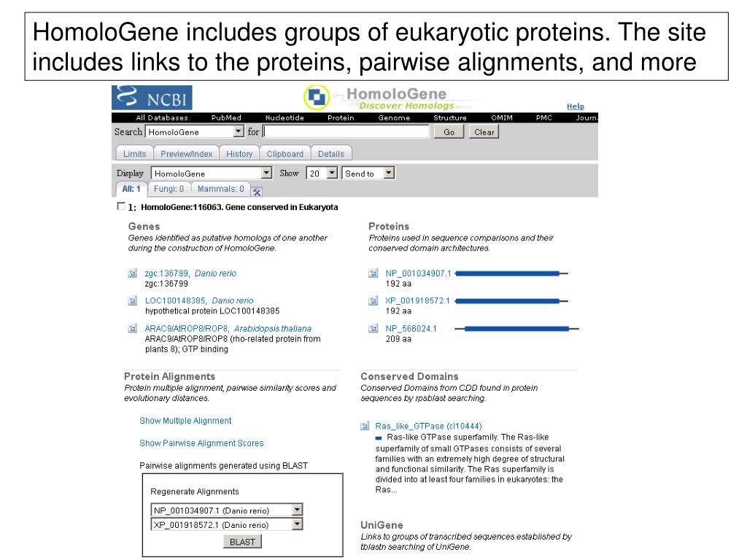Open the Send to dropdown
Viewport: 747px width, 560px height.
click(x=390, y=173)
